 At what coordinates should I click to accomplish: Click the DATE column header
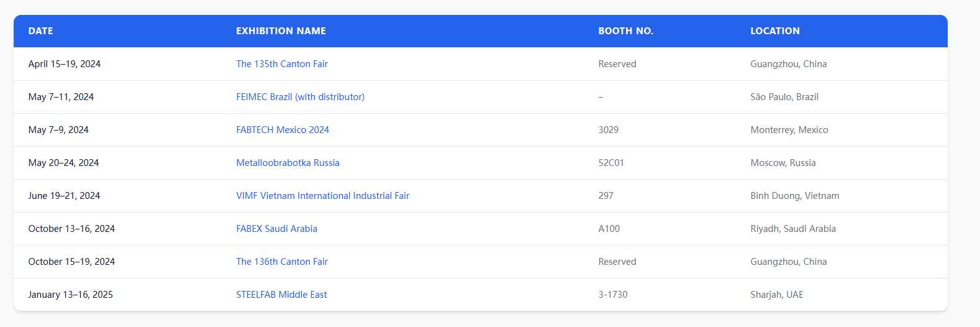click(41, 31)
